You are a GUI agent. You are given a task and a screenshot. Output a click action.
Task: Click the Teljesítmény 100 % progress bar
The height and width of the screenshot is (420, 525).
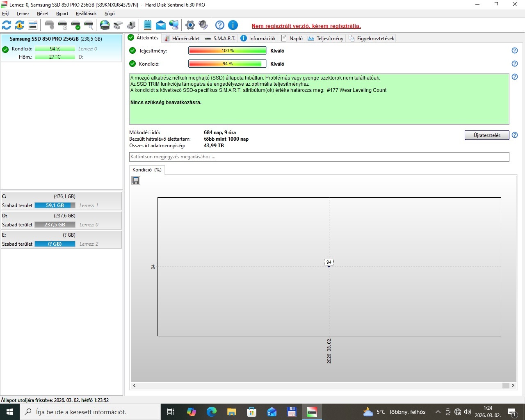(x=228, y=51)
